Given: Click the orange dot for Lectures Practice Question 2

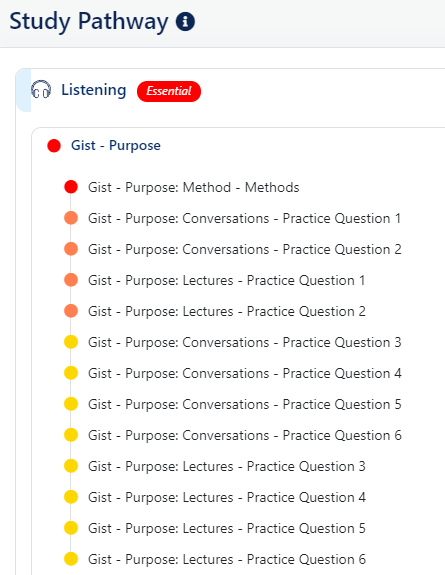Looking at the screenshot, I should pos(71,311).
